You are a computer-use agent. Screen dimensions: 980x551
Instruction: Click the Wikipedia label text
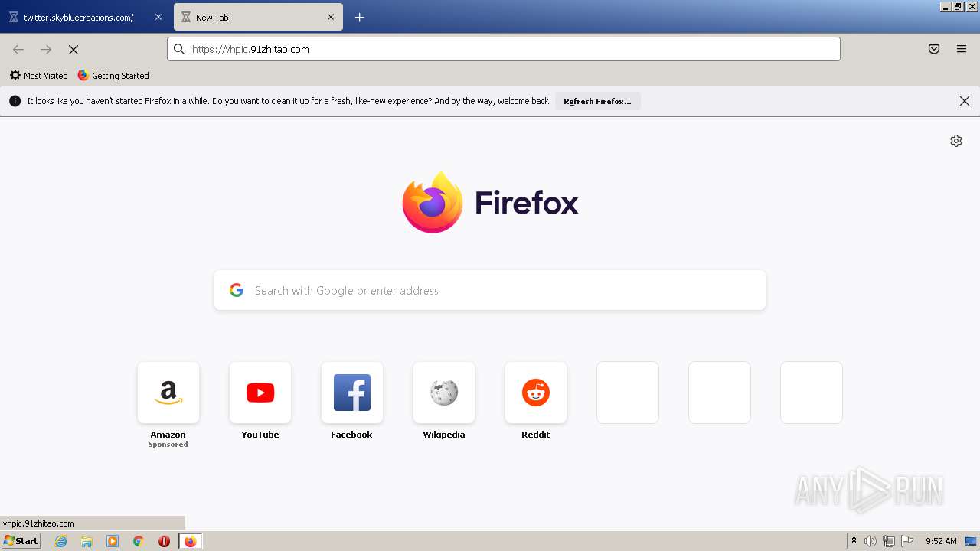point(444,435)
